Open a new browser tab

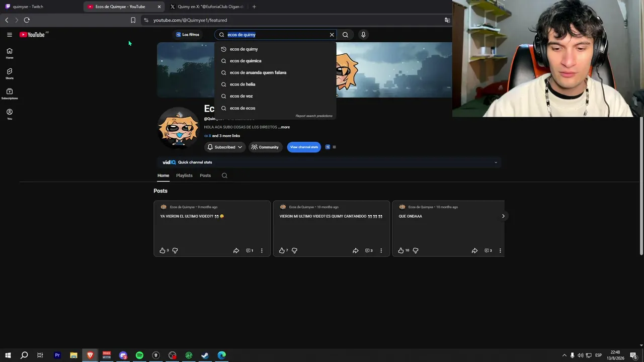click(x=254, y=7)
